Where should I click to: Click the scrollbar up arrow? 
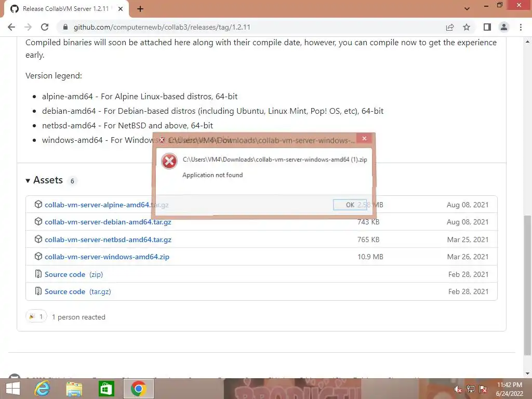527,42
